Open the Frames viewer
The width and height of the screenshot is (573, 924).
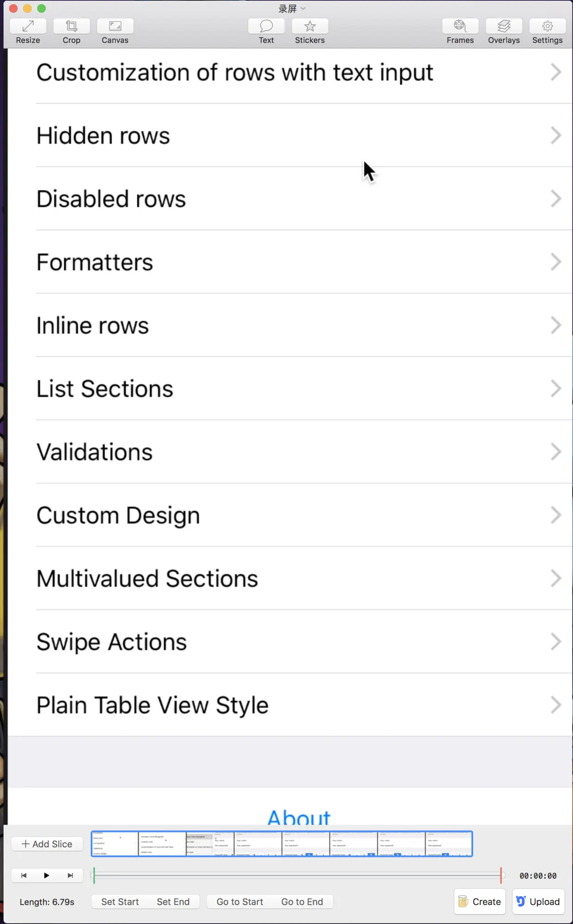[x=460, y=26]
